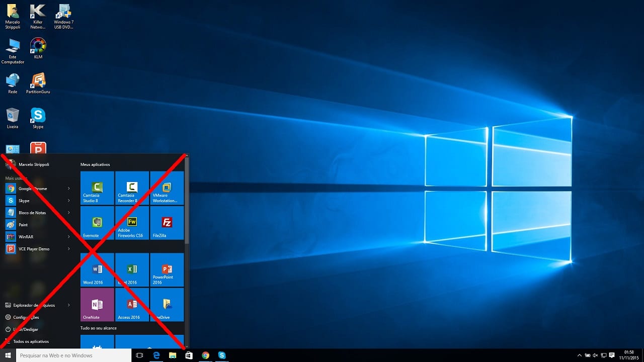Image resolution: width=644 pixels, height=362 pixels.
Task: Start Adobe Fireworks CS6 from its tile
Action: coord(132,223)
